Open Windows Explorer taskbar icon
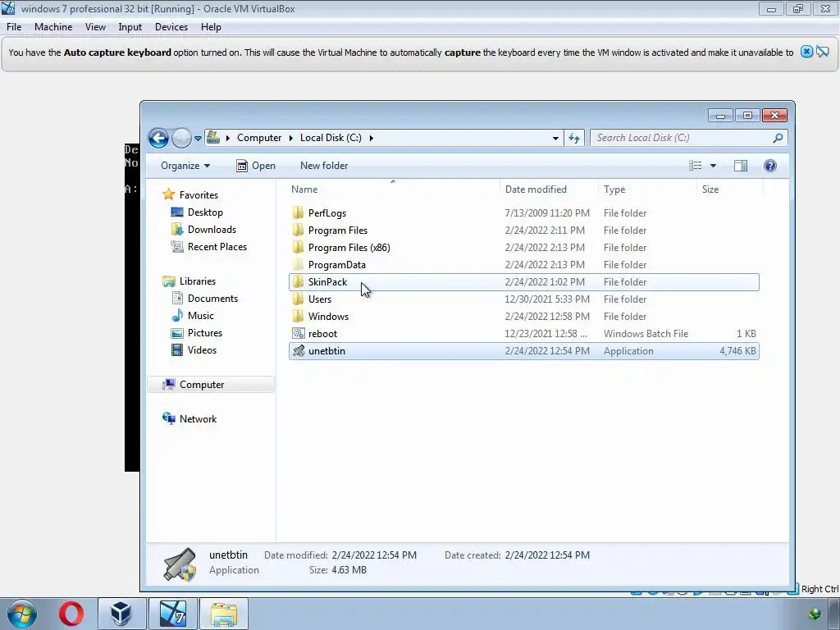 point(224,614)
